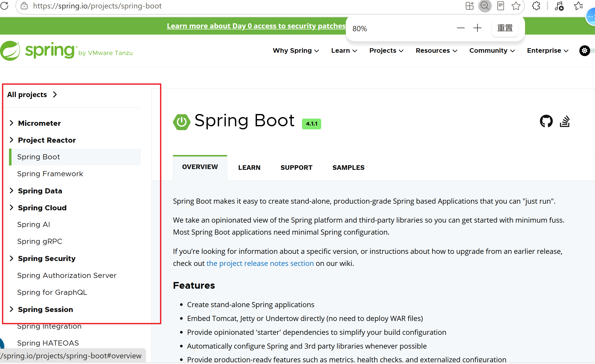Screen dimensions: 595x364
Task: Open the Enterprise navigation menu
Action: tap(548, 51)
